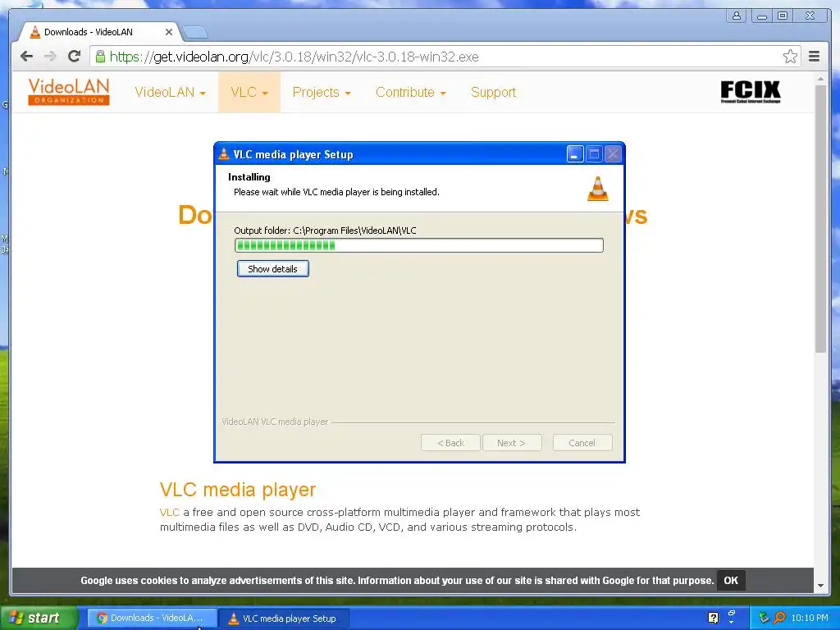840x630 pixels.
Task: Expand the Contribute dropdown menu
Action: click(x=410, y=92)
